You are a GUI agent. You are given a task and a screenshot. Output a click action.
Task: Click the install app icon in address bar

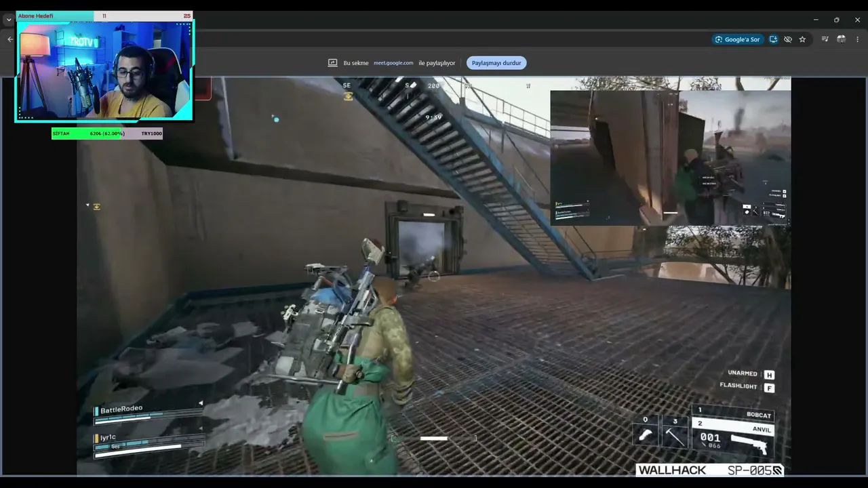[773, 39]
